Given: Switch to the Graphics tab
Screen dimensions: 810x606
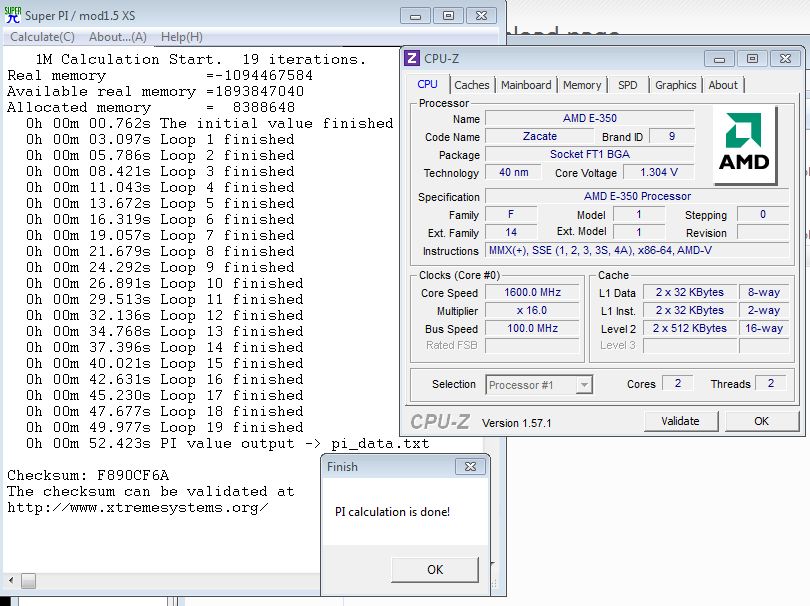Looking at the screenshot, I should (x=675, y=85).
